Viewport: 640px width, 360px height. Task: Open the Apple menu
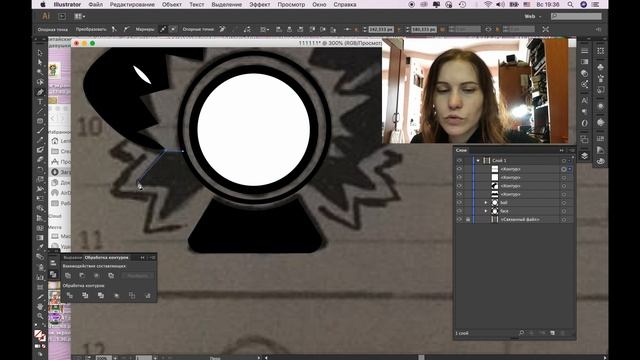point(43,4)
